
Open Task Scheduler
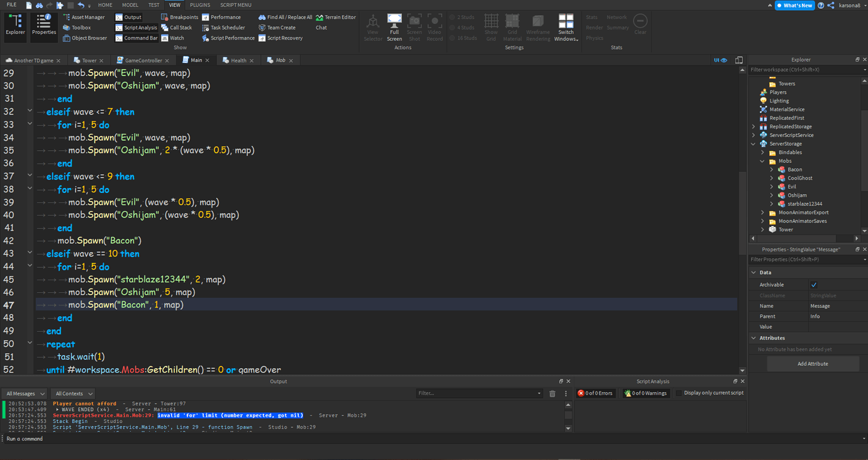[x=223, y=28]
